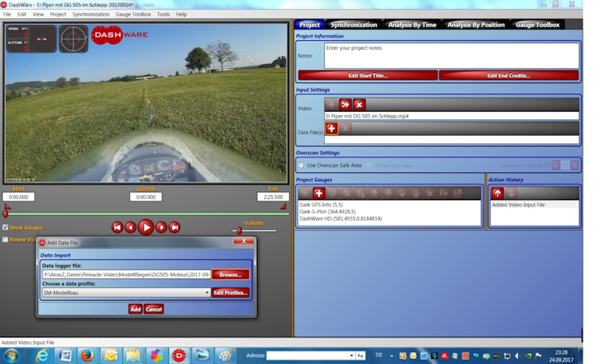The width and height of the screenshot is (600, 364).
Task: Move gauge down one level icon
Action: click(x=402, y=193)
